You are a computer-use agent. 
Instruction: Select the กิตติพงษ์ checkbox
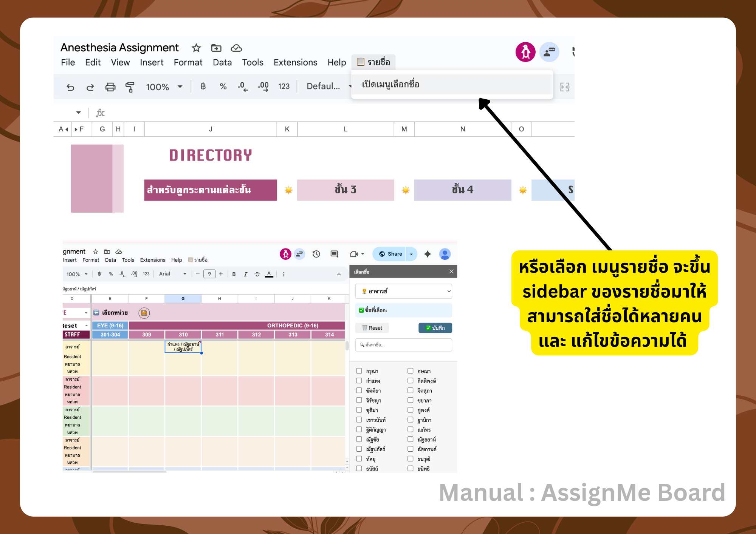point(410,381)
